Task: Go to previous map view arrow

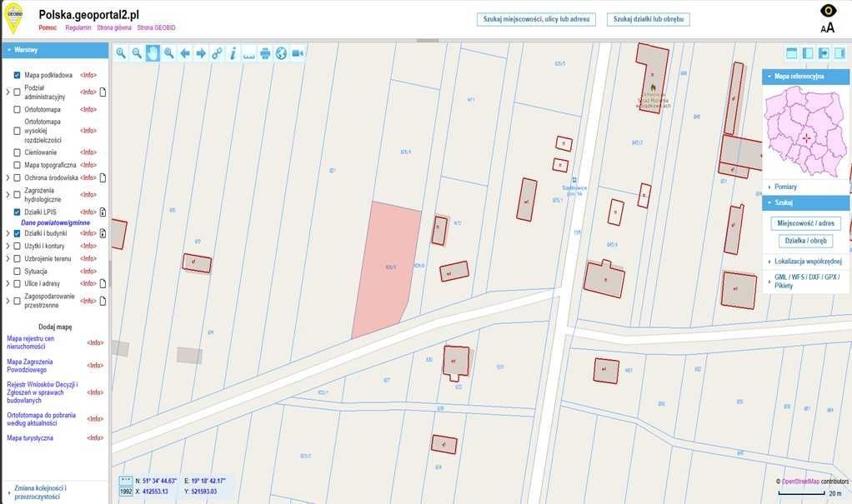Action: pos(185,53)
